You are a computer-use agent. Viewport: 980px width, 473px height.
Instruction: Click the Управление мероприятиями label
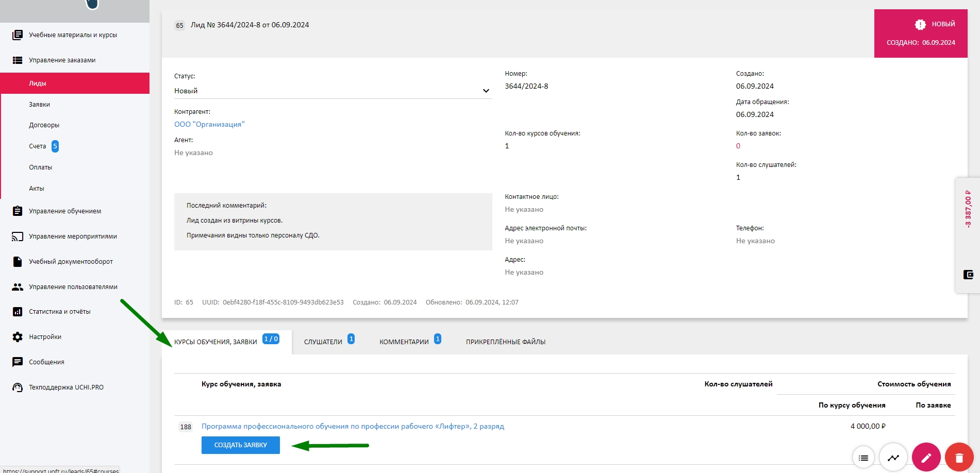point(73,236)
